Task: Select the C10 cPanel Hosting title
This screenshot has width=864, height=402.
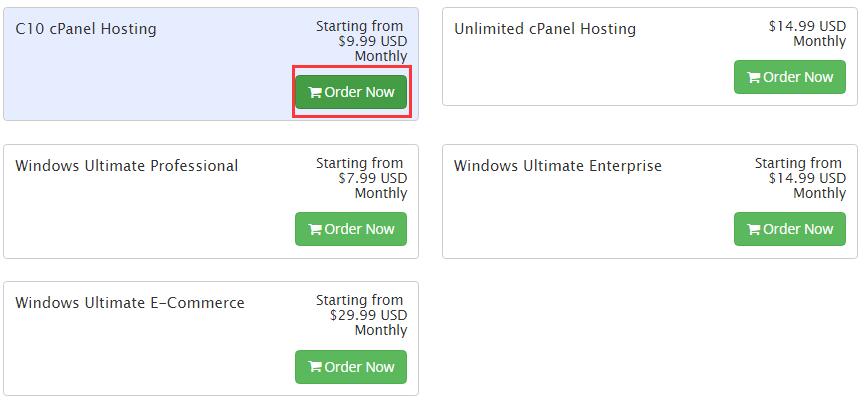Action: pos(86,29)
